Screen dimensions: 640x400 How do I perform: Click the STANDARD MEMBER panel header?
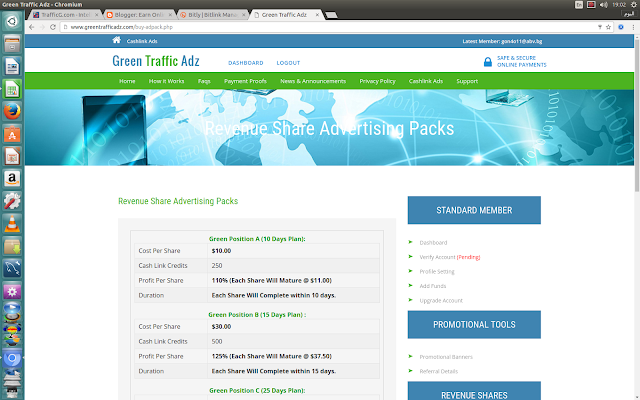pyautogui.click(x=474, y=210)
